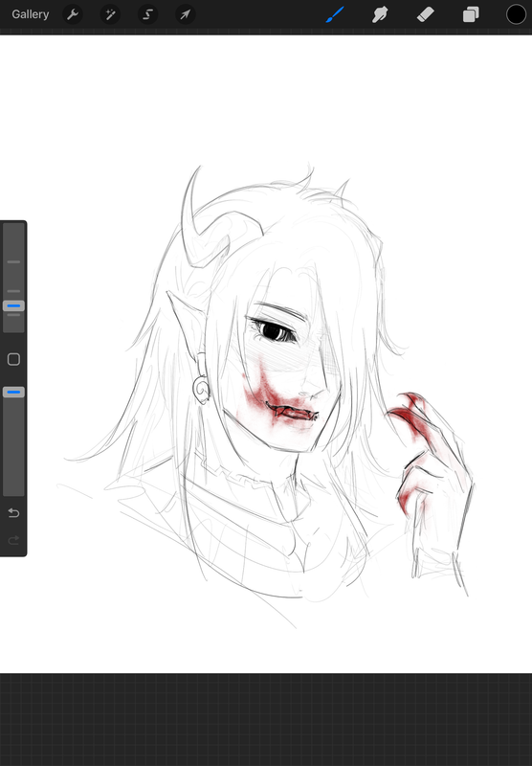Redo the last undone action

click(13, 540)
